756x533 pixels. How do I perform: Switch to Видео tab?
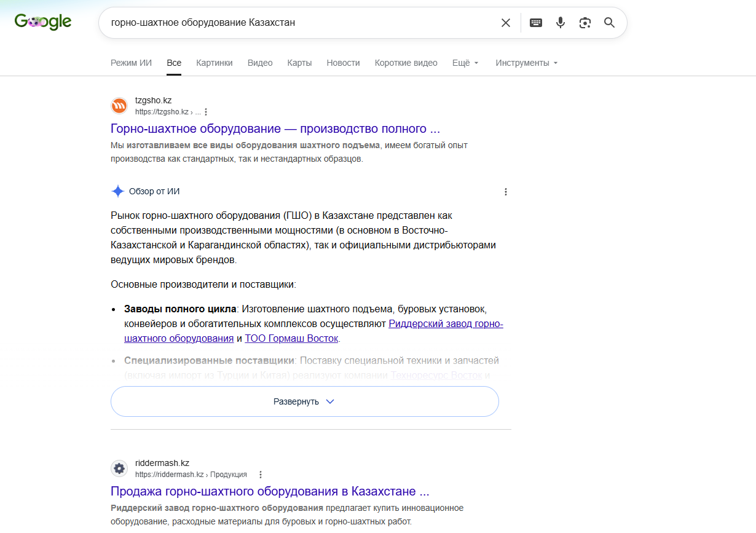click(260, 63)
